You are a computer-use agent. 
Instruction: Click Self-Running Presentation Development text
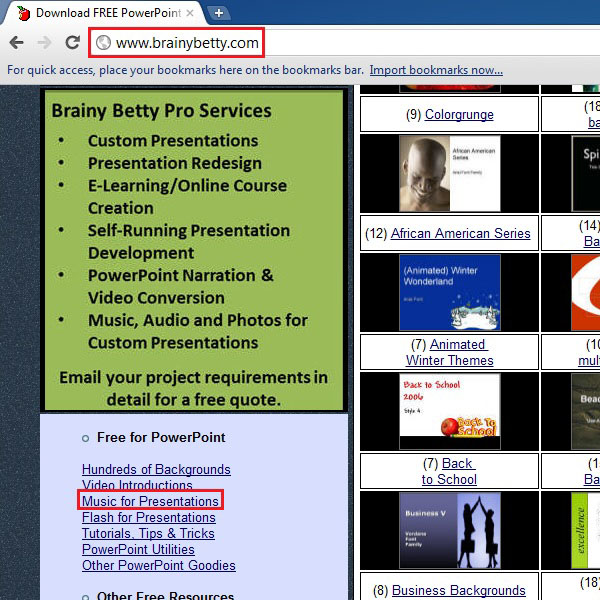click(189, 241)
